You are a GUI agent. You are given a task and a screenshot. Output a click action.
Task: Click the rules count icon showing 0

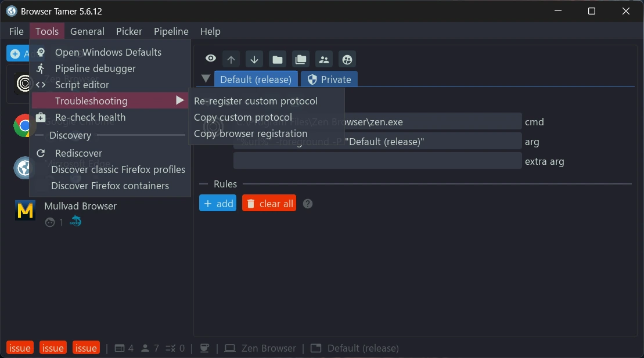pyautogui.click(x=171, y=348)
